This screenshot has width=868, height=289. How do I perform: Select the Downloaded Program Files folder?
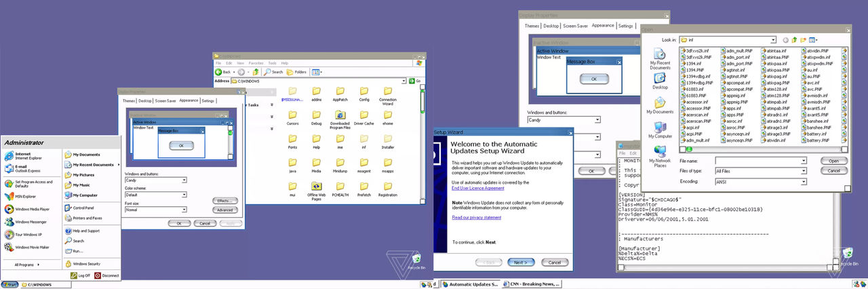[x=340, y=120]
